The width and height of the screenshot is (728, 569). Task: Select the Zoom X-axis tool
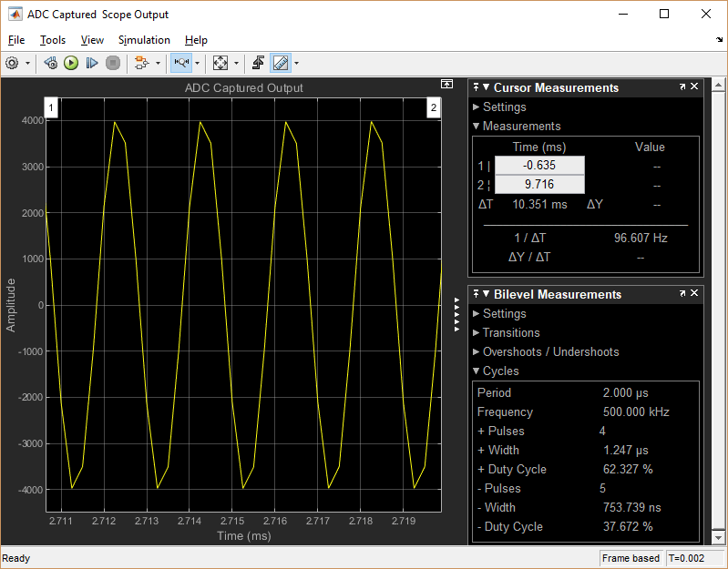pos(180,63)
